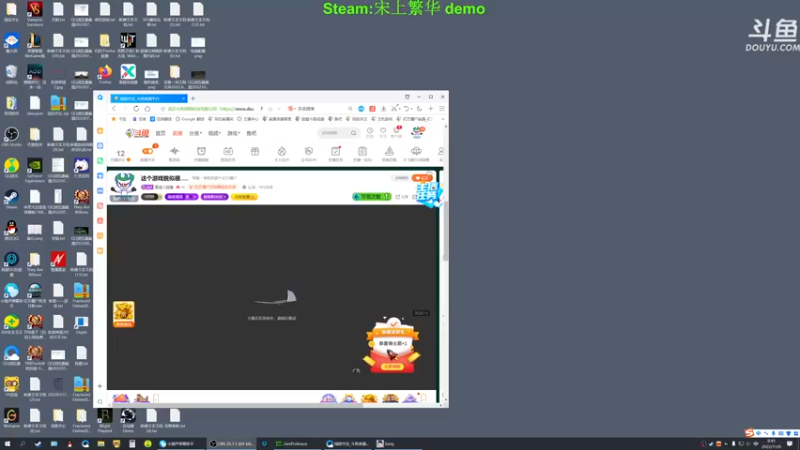Open the OBS Studio desktop shortcut
Screen dimensions: 800x450
pos(11,137)
